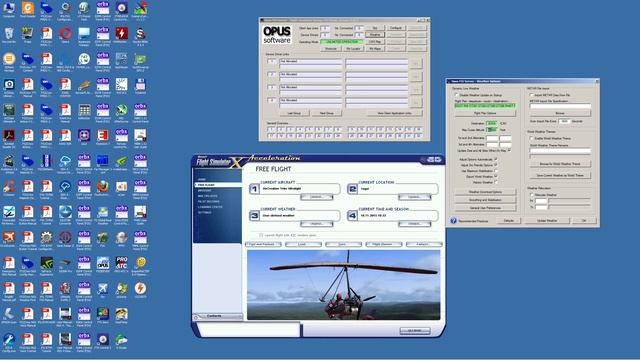
Task: Open the CCleaner desktop icon
Action: (9, 187)
